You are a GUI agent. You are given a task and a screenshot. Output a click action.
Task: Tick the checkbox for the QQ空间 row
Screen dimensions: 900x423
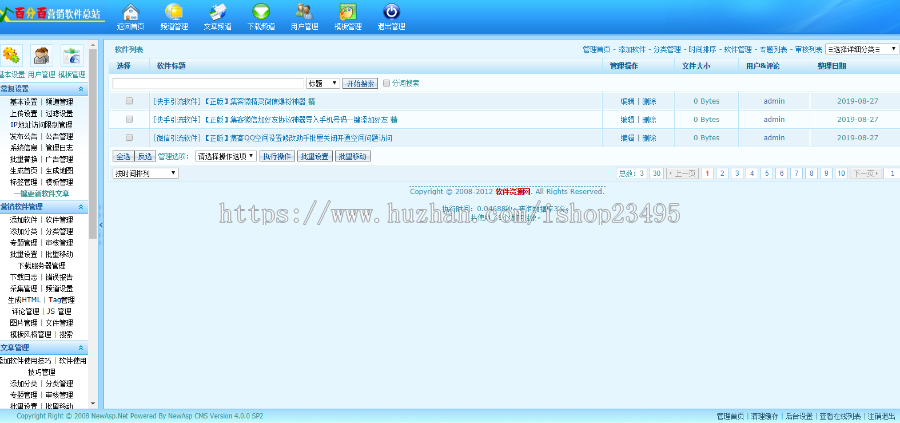coord(129,138)
